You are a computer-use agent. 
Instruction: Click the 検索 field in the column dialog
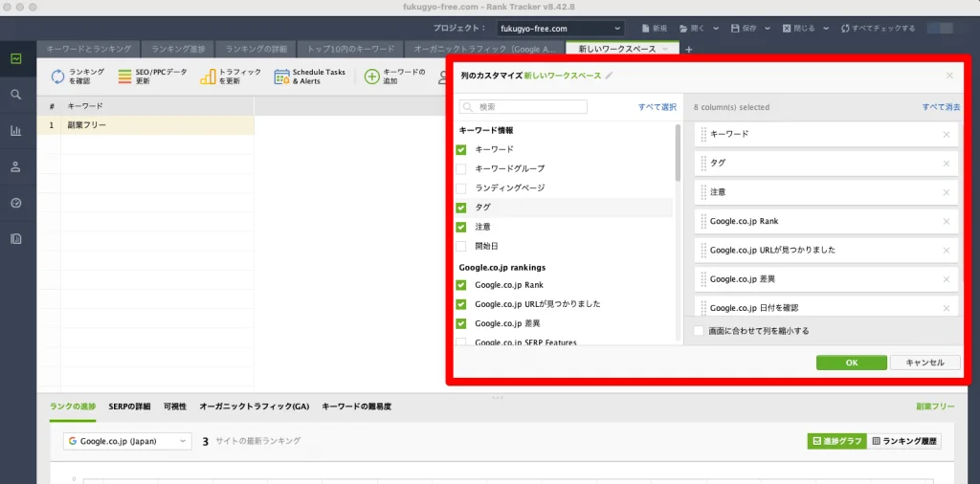tap(523, 107)
